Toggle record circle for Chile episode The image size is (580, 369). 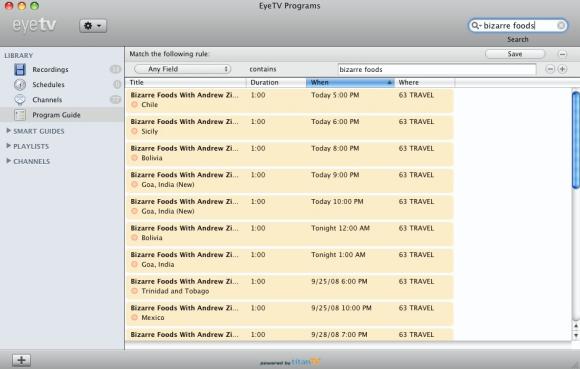(x=134, y=105)
